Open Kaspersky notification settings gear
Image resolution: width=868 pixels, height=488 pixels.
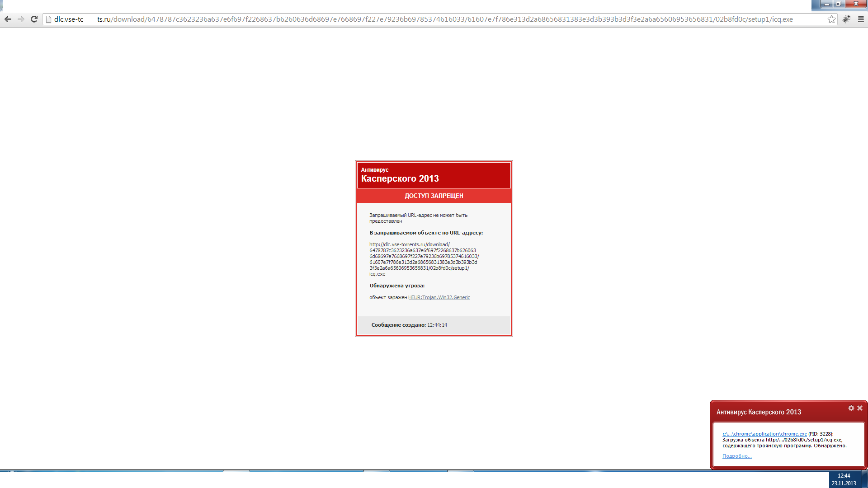pos(851,408)
